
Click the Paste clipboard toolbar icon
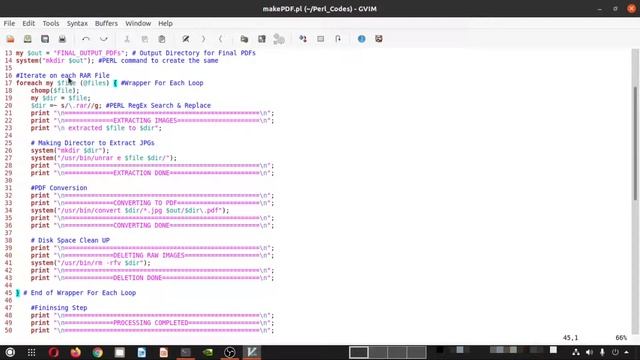tap(162, 39)
